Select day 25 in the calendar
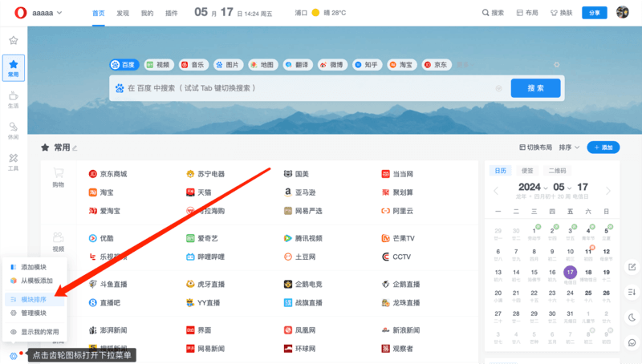 click(x=588, y=293)
